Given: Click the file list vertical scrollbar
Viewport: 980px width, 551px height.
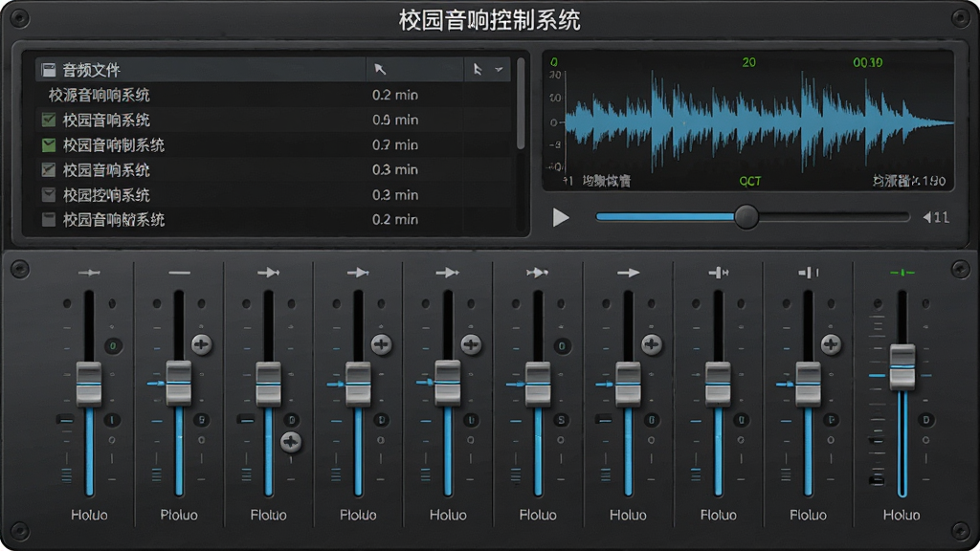Looking at the screenshot, I should coord(520,103).
